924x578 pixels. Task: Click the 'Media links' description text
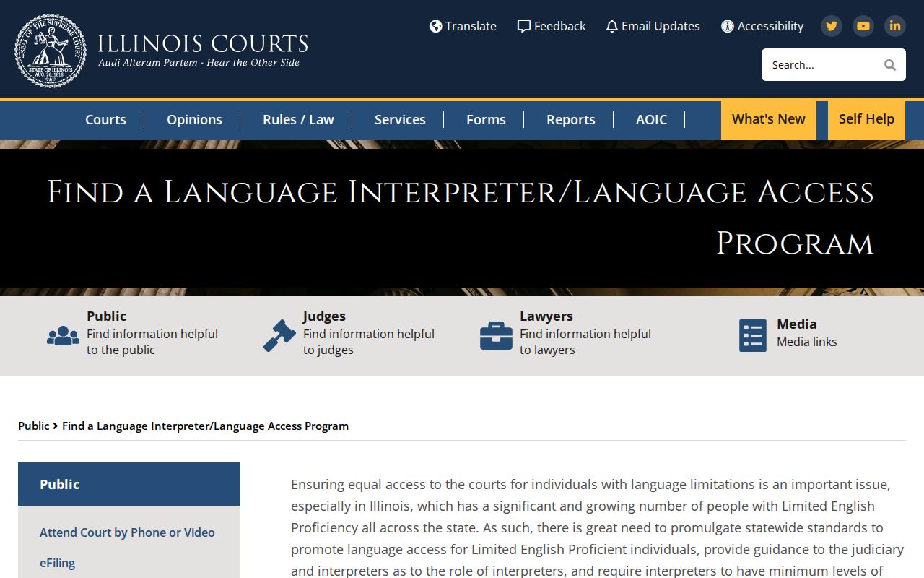click(806, 342)
